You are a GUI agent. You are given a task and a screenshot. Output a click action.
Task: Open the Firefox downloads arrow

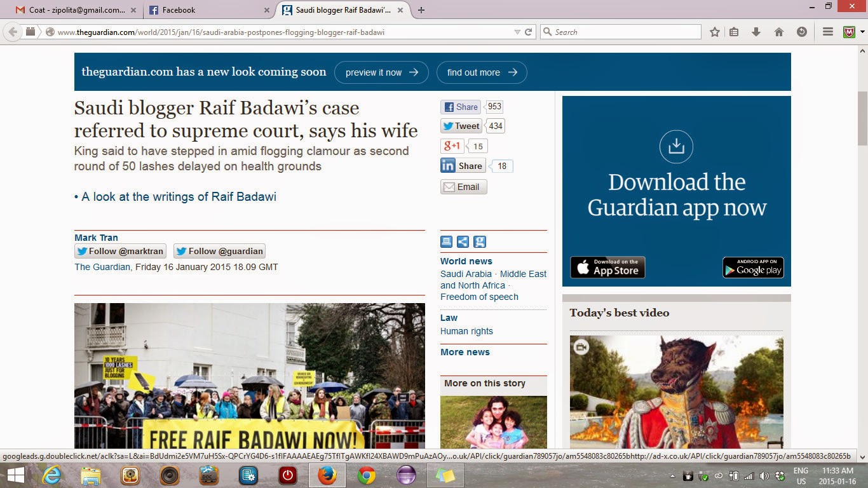(756, 32)
